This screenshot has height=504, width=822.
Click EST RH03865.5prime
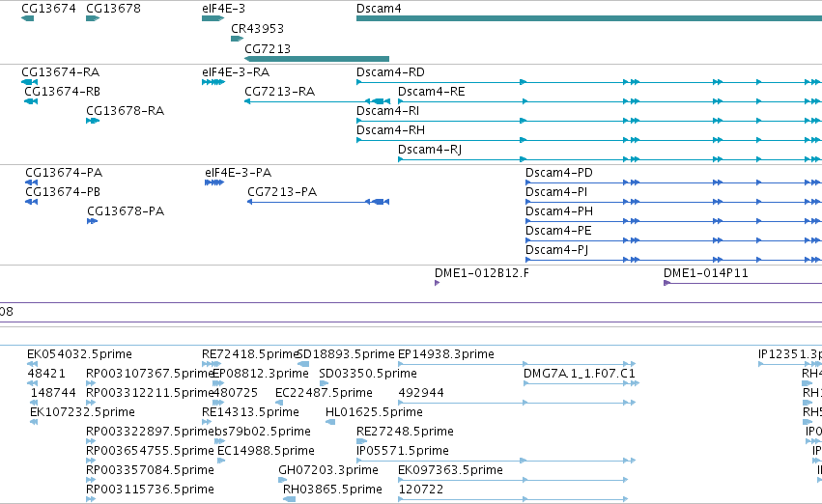(x=332, y=490)
